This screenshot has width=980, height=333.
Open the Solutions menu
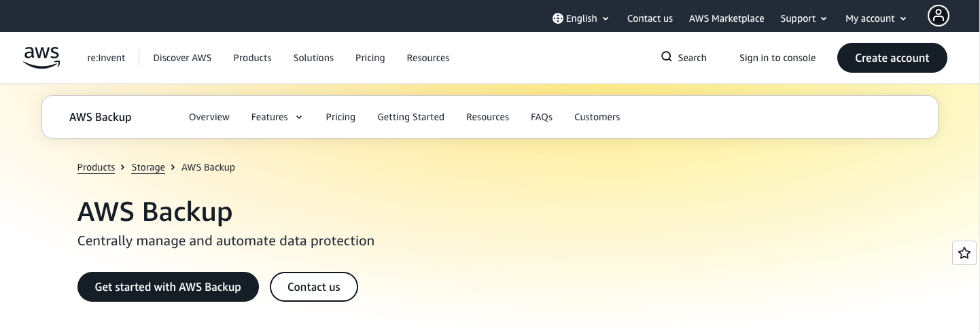(313, 58)
